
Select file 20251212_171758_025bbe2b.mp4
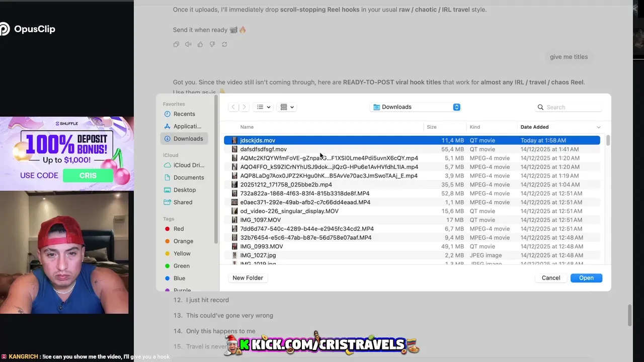(x=412, y=185)
